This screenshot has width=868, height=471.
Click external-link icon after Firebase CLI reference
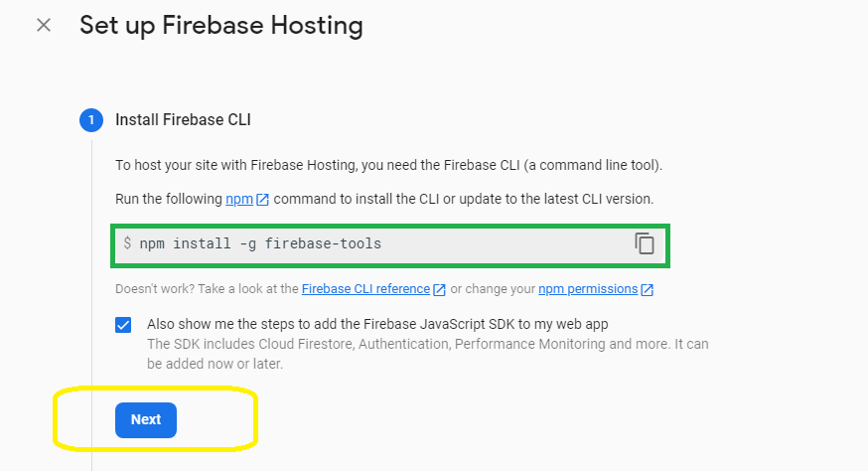tap(439, 290)
